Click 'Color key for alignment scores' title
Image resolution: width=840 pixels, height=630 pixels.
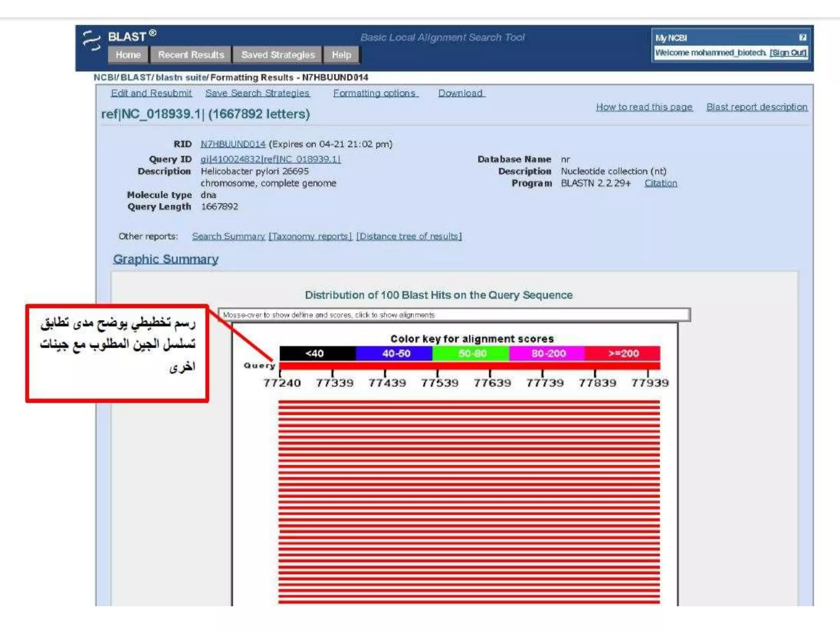472,339
